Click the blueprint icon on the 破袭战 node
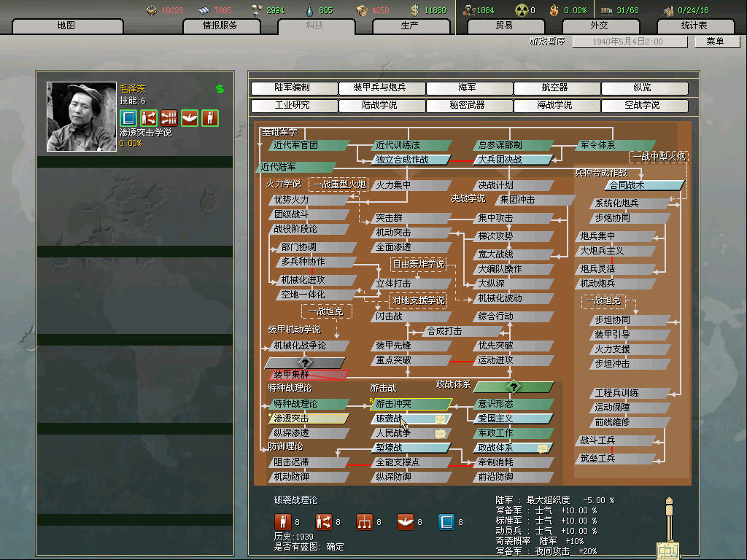This screenshot has height=560, width=747. (x=440, y=419)
